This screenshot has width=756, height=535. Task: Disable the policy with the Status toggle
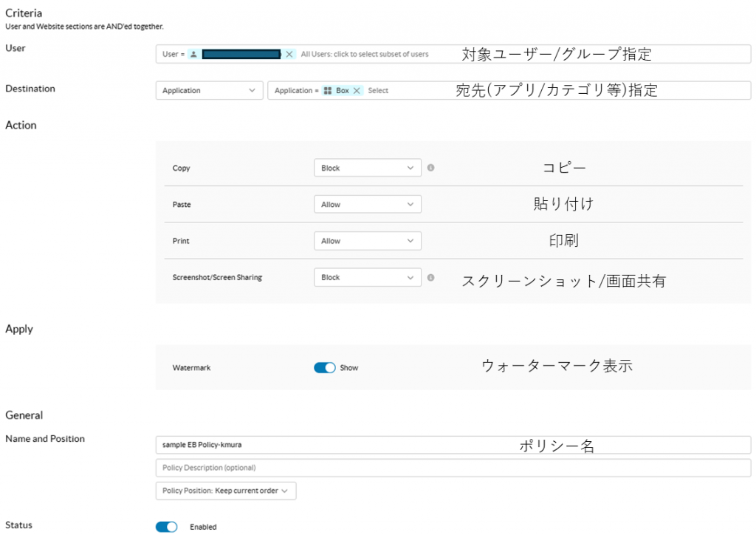(x=166, y=526)
